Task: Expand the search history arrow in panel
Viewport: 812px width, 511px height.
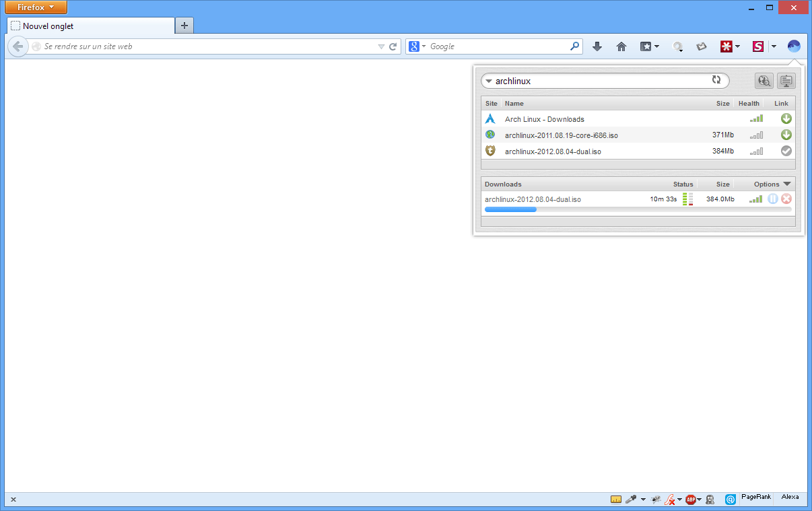Action: 489,81
